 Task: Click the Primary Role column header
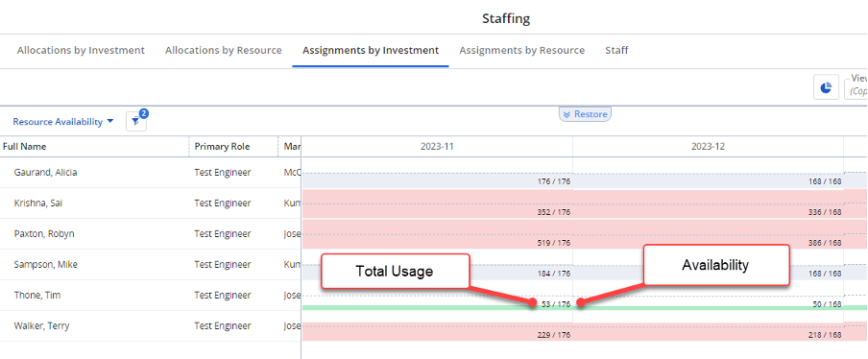click(x=222, y=147)
